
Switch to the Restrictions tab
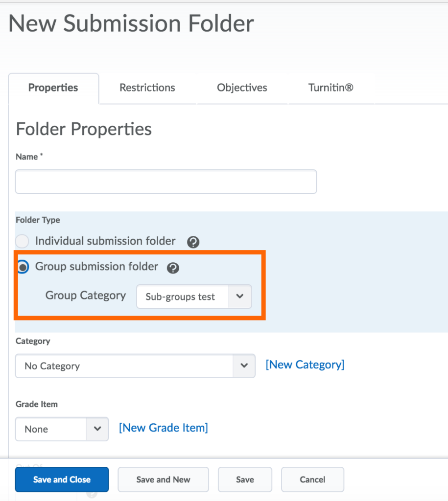(147, 88)
